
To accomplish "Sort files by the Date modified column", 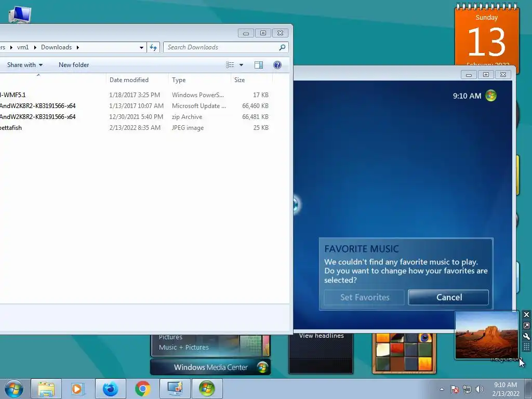I will (137, 79).
